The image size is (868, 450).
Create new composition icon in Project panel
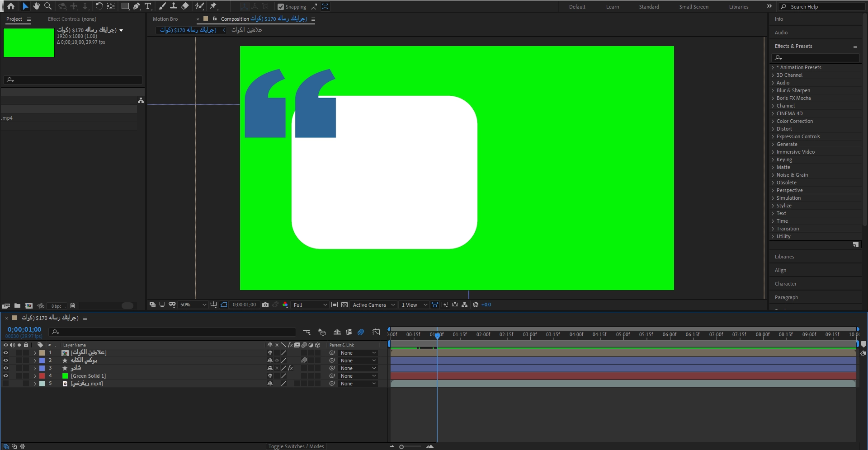pyautogui.click(x=28, y=306)
